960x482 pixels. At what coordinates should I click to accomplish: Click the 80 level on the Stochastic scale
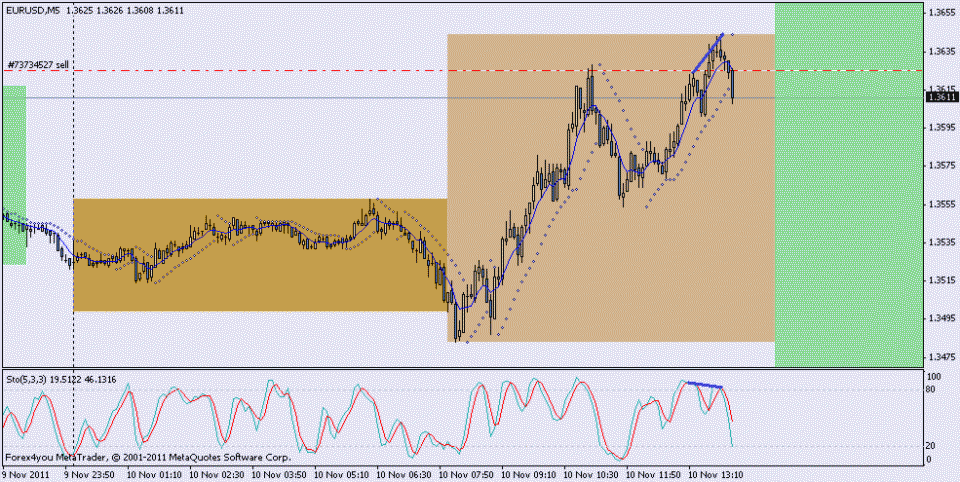[x=932, y=390]
